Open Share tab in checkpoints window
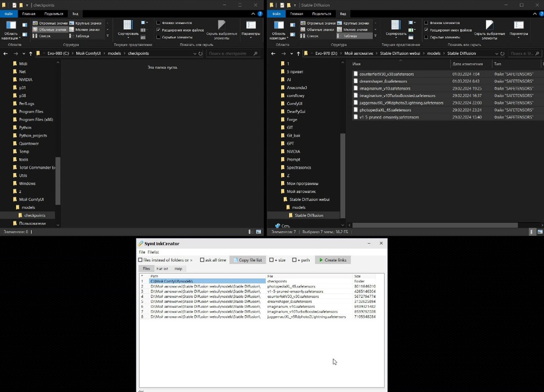 54,14
